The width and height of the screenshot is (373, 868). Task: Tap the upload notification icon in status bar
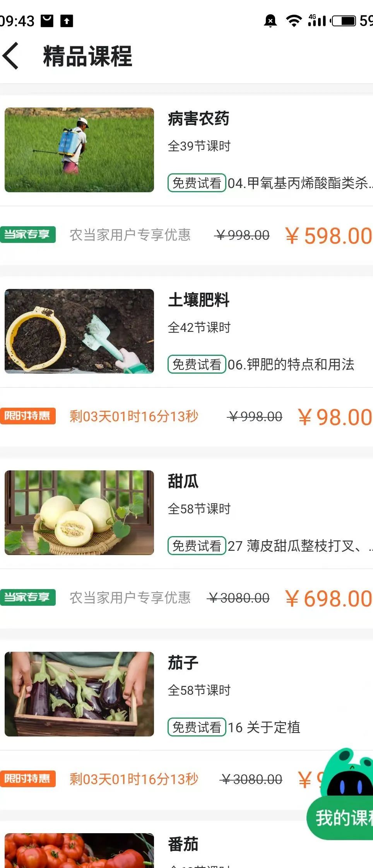[67, 21]
